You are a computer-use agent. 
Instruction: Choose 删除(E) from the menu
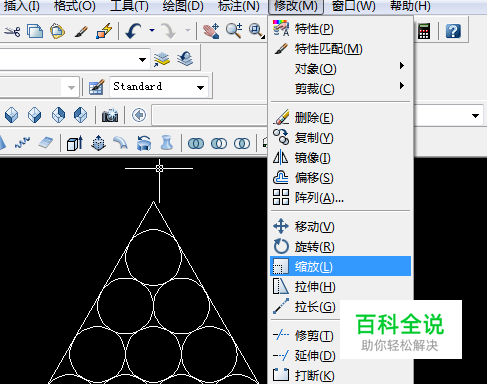point(341,118)
